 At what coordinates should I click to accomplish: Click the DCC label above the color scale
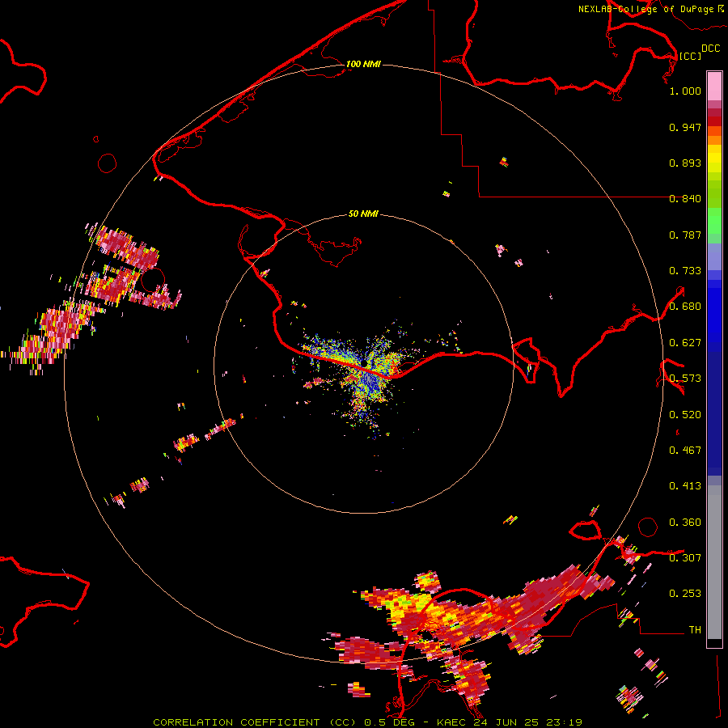(x=710, y=49)
